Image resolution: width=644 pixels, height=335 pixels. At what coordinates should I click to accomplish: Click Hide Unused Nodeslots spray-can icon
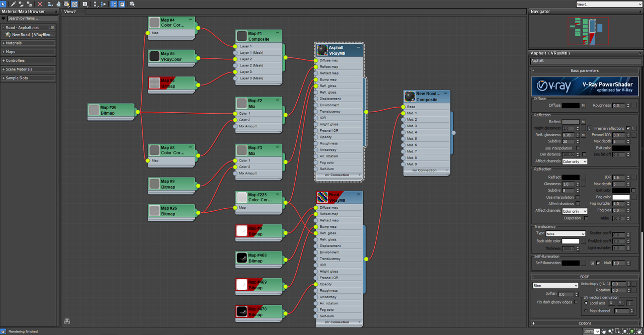pos(58,4)
